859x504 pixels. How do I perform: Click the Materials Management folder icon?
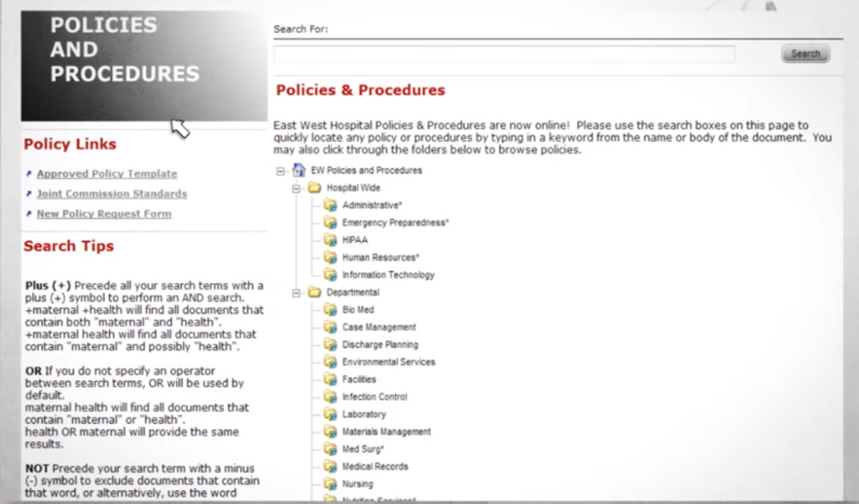coord(330,431)
